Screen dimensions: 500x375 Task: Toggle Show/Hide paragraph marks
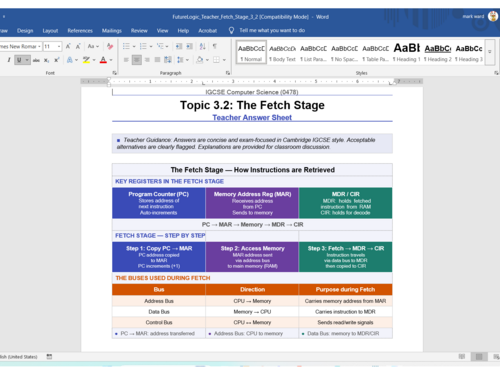[215, 46]
